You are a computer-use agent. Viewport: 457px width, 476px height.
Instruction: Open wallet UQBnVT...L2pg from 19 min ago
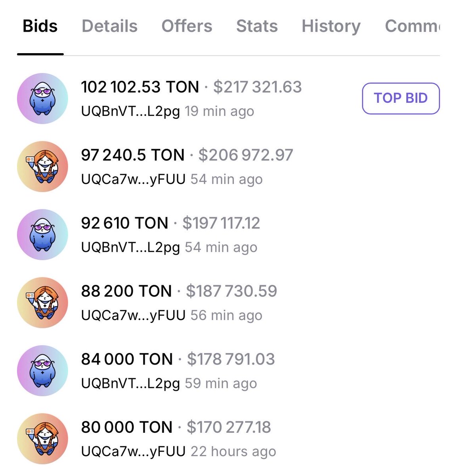point(130,111)
